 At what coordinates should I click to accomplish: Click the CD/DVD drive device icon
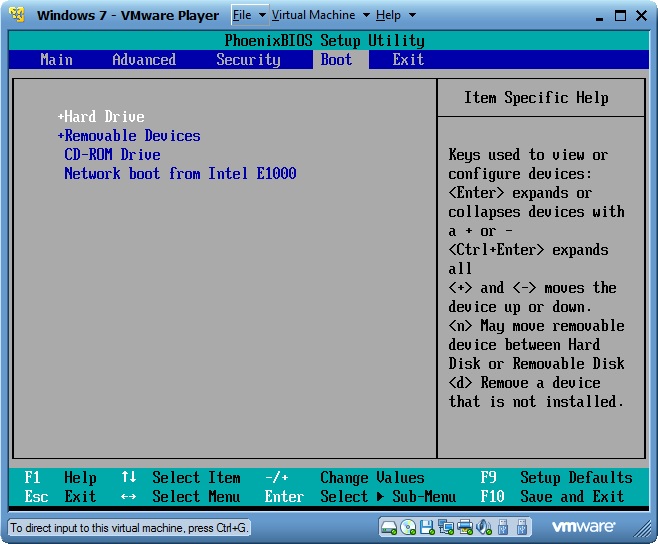pyautogui.click(x=408, y=527)
